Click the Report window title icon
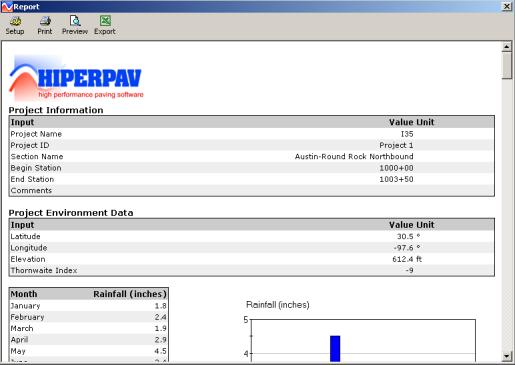Viewport: 515px width, 365px height. (7, 6)
